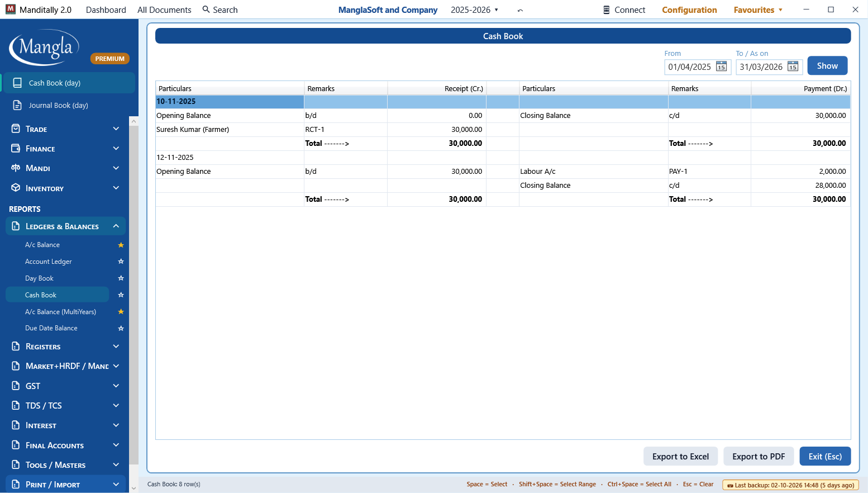Screen dimensions: 868x493
Task: Open the 2025-2026 financial year dropdown
Action: click(x=475, y=10)
